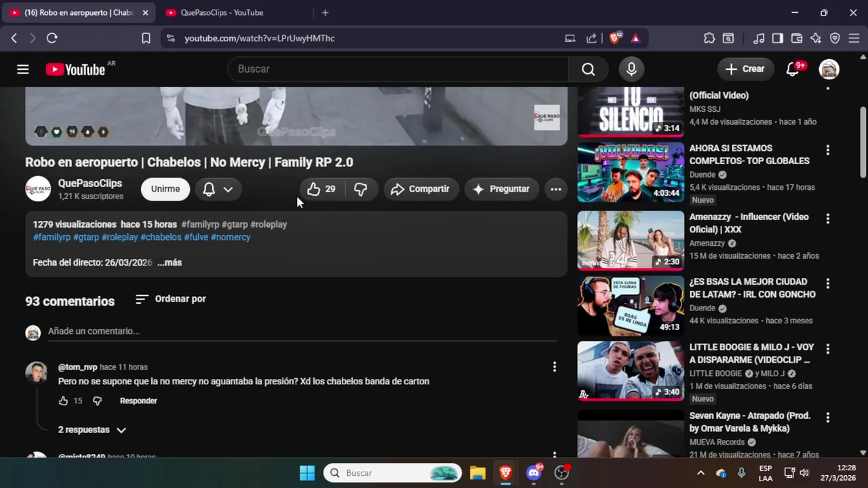Open the Brave Wallet icon

coord(797,39)
